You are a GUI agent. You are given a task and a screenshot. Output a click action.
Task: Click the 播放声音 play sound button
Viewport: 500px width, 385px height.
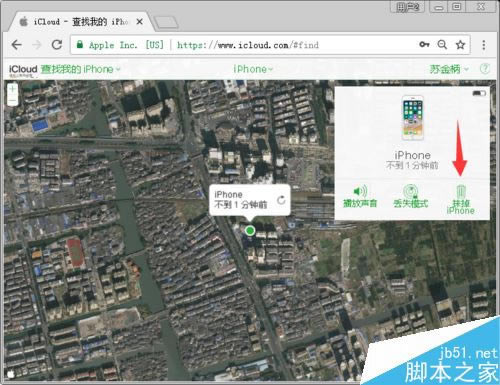[x=360, y=196]
